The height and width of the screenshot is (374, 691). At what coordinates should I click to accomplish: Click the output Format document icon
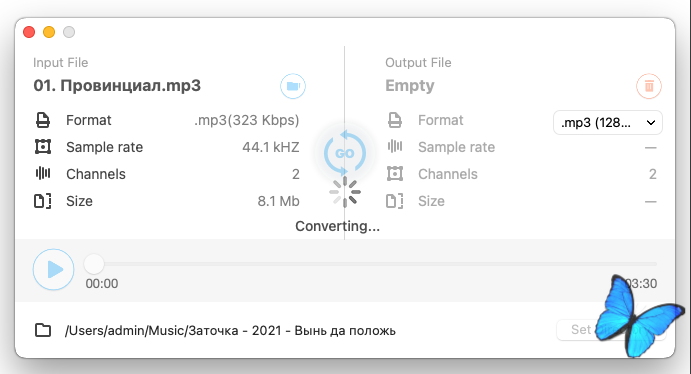[395, 120]
